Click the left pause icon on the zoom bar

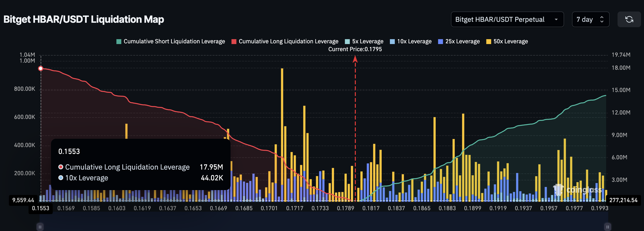pos(40,227)
